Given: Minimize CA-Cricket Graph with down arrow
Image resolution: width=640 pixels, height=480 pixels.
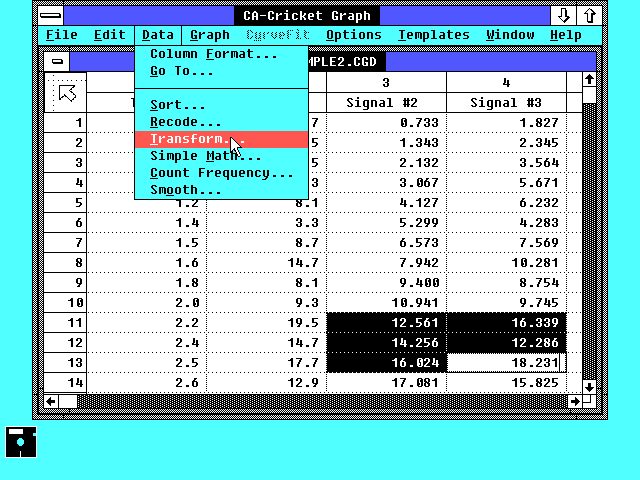Looking at the screenshot, I should pyautogui.click(x=563, y=16).
